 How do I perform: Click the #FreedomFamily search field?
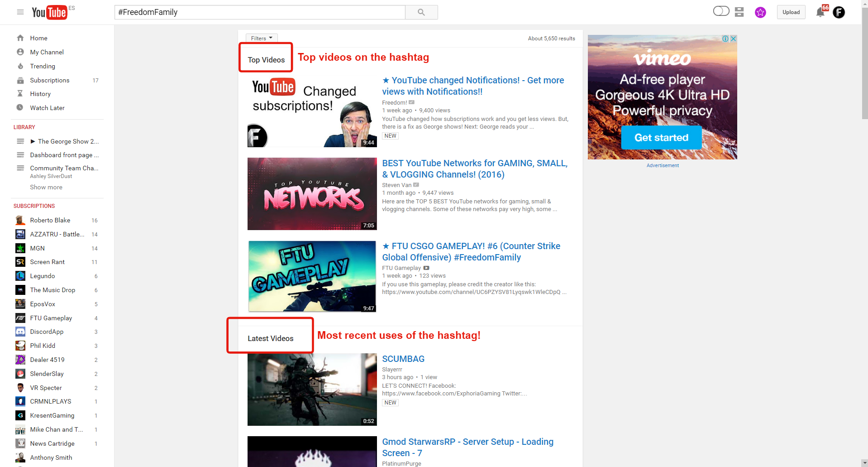pyautogui.click(x=260, y=12)
